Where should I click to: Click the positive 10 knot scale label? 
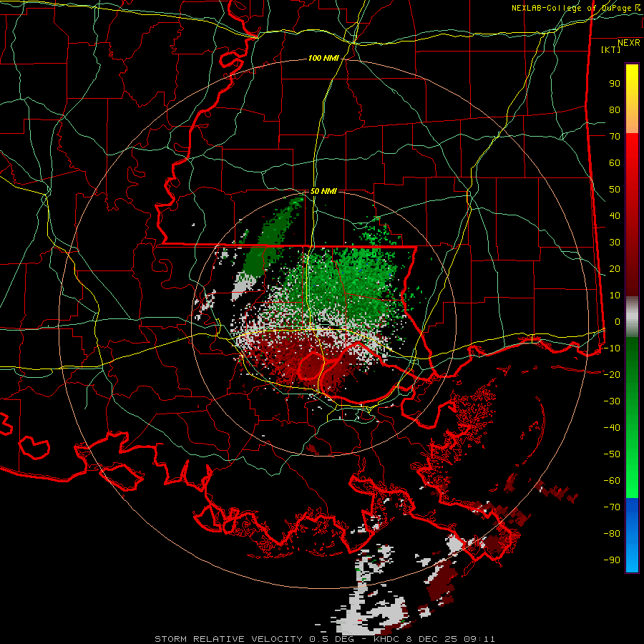click(x=615, y=296)
